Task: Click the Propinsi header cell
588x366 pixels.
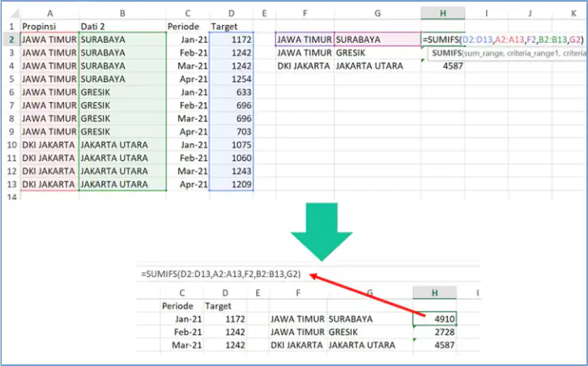Action: point(49,27)
